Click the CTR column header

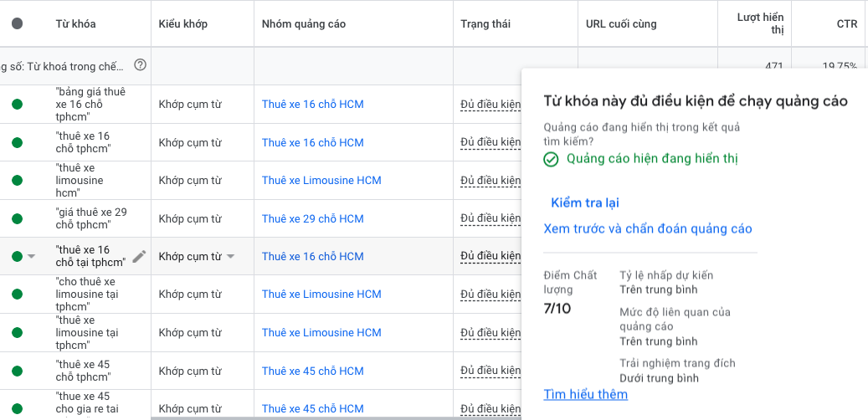(x=846, y=23)
